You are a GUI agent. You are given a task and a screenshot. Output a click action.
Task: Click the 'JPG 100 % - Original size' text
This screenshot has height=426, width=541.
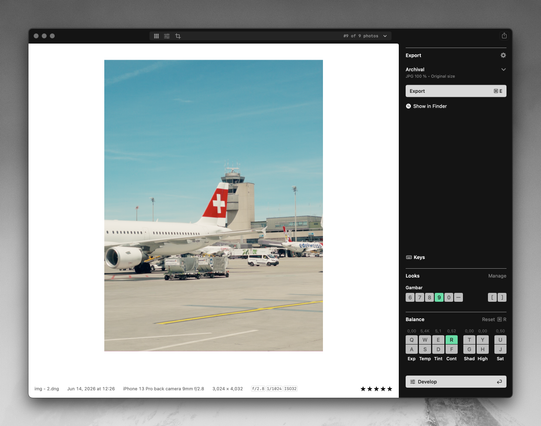[430, 76]
